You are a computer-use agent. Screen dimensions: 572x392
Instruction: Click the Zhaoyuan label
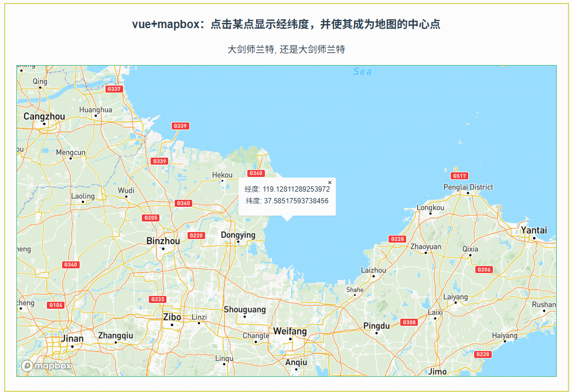point(425,247)
